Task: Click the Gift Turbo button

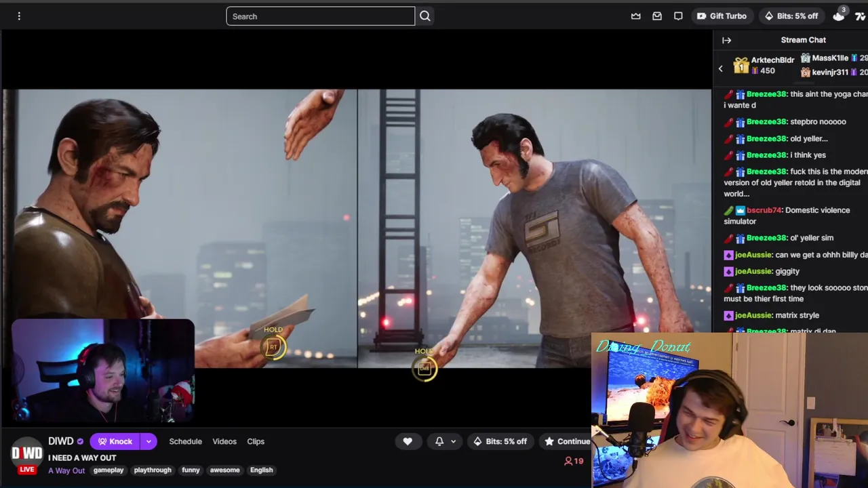Action: click(x=722, y=16)
